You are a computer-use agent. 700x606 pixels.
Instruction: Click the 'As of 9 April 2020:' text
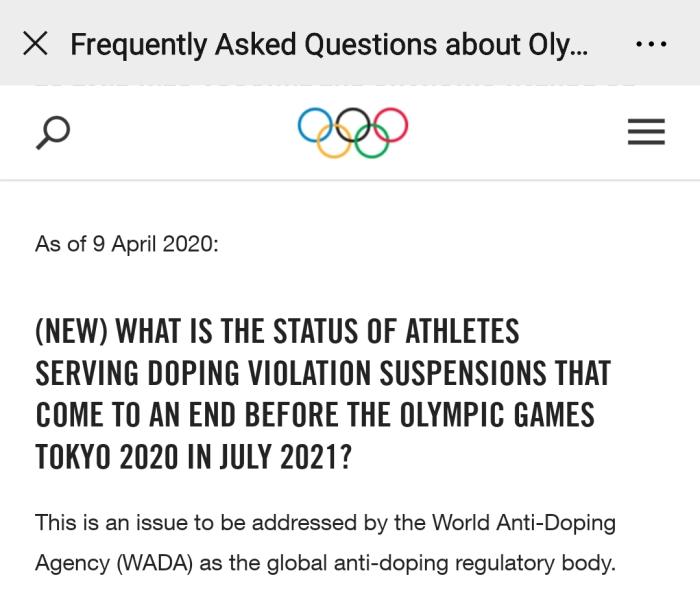point(126,244)
